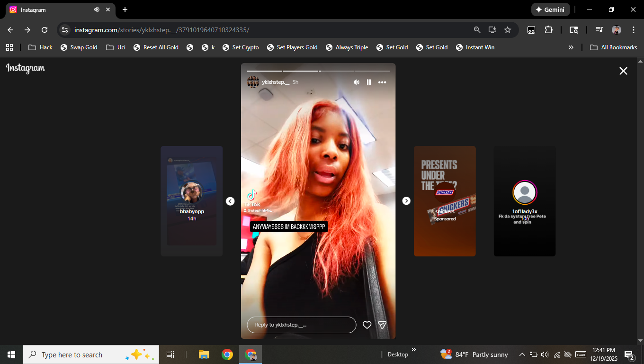Click the ANYWAYSSSS IM BACKKK WSPPP caption
The width and height of the screenshot is (644, 364).
click(x=289, y=227)
